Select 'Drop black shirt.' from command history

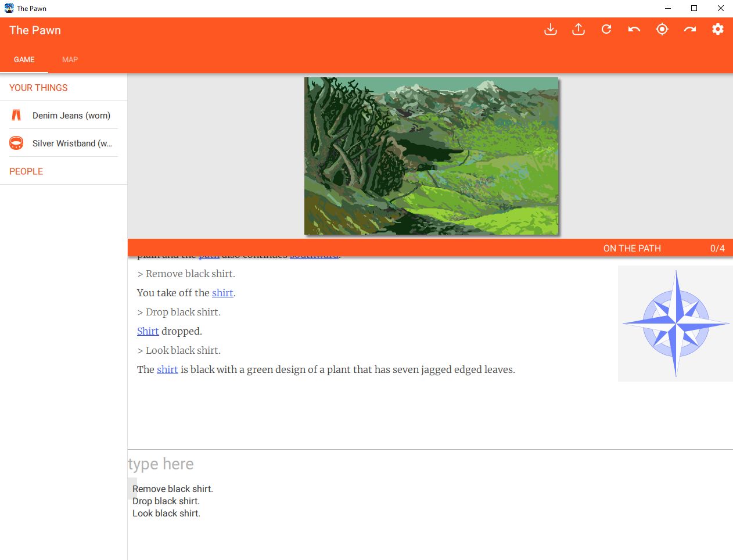166,501
